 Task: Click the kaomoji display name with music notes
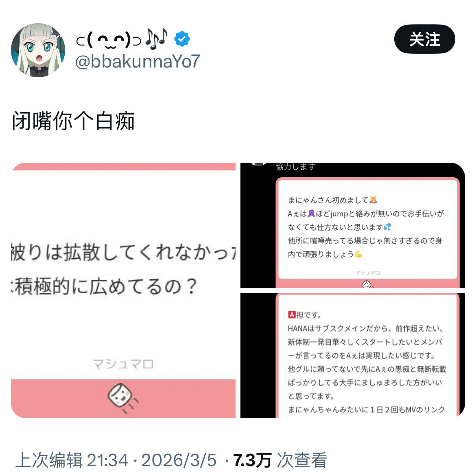tap(122, 39)
